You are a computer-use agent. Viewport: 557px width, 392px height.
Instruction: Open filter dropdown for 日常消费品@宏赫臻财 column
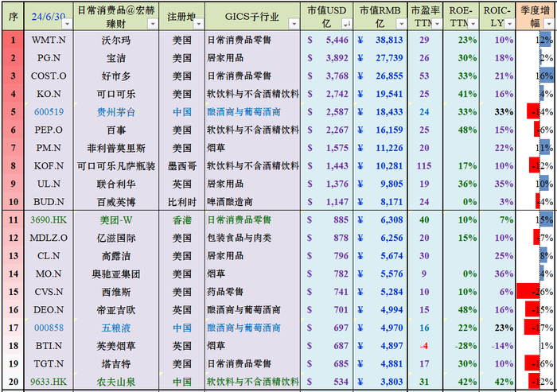coord(153,24)
